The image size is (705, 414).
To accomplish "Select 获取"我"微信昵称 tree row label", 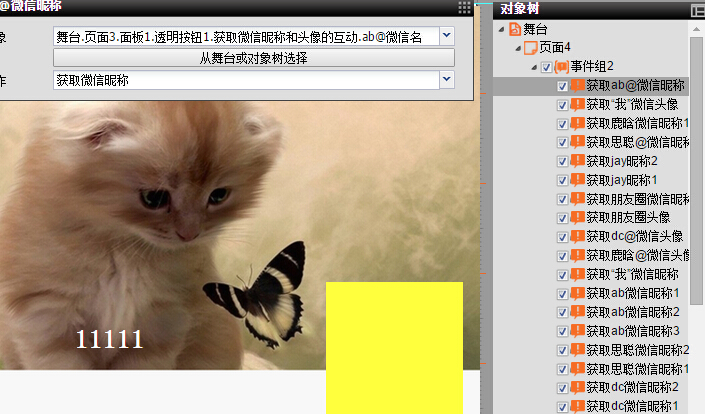I will coord(632,274).
